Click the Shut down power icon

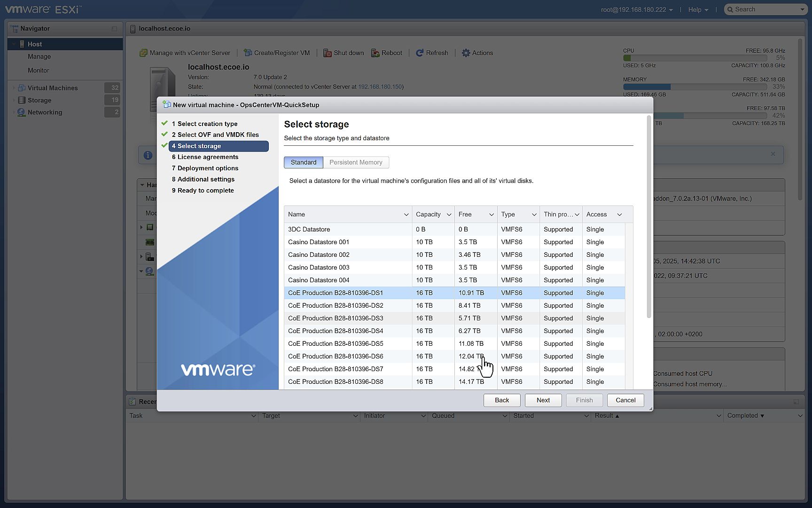pyautogui.click(x=327, y=53)
